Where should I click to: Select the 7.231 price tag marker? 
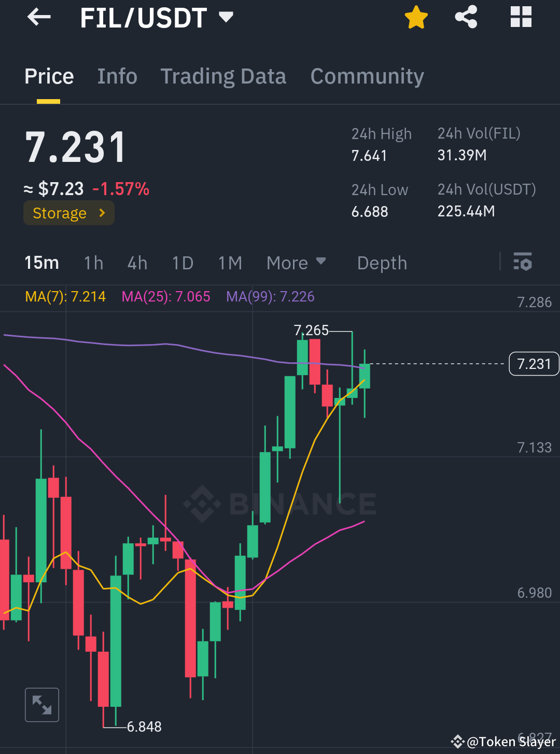pos(534,364)
